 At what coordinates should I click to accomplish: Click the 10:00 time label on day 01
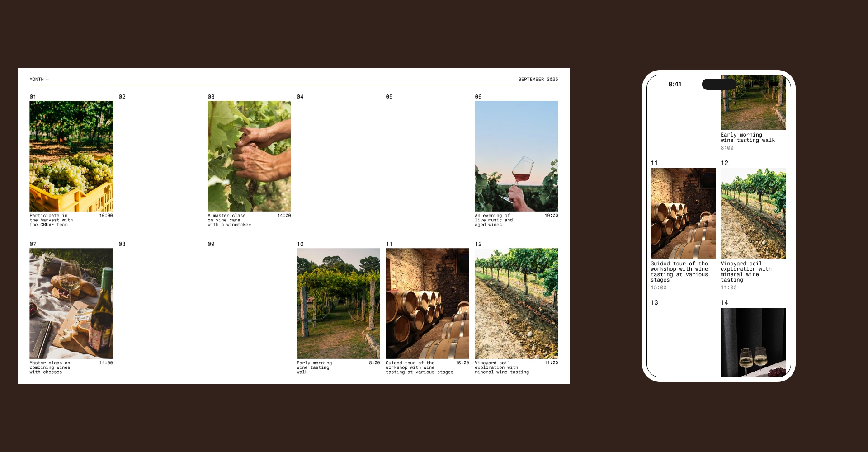(106, 216)
